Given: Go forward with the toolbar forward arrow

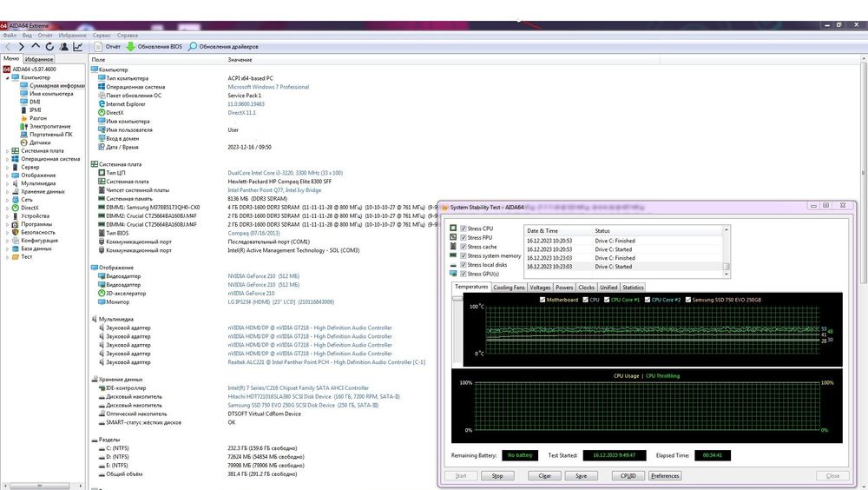Looking at the screenshot, I should (21, 47).
